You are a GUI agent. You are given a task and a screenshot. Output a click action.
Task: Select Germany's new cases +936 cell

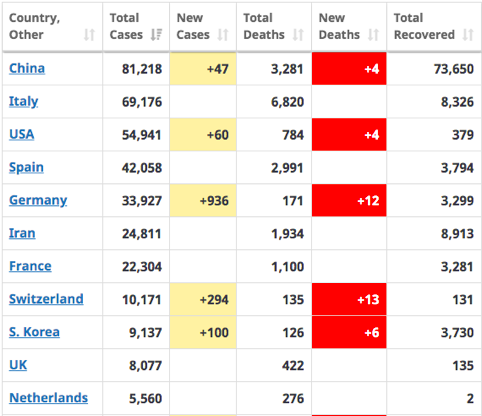click(x=203, y=200)
